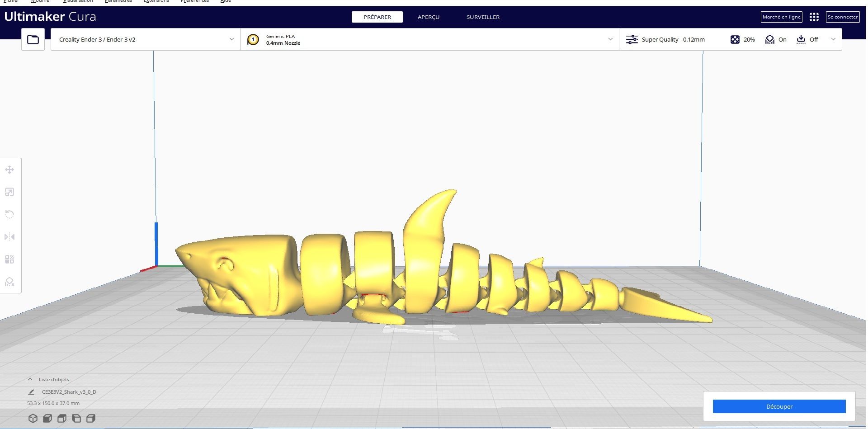Click the support On indicator
The height and width of the screenshot is (429, 868).
click(776, 39)
